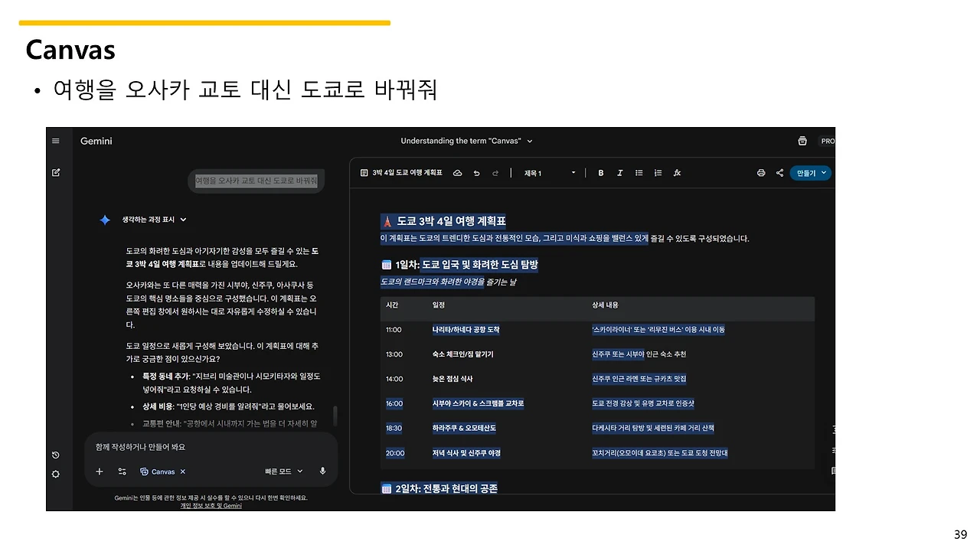Click the function fx icon in the toolbar

click(677, 172)
